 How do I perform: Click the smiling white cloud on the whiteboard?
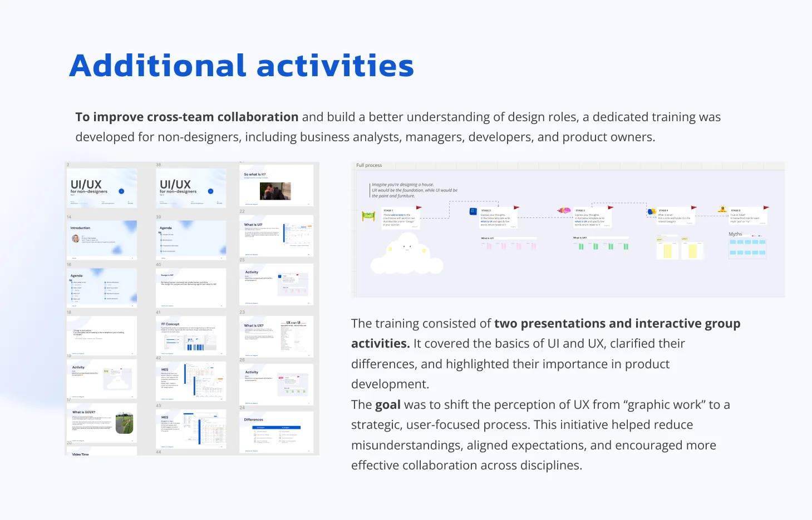click(407, 254)
